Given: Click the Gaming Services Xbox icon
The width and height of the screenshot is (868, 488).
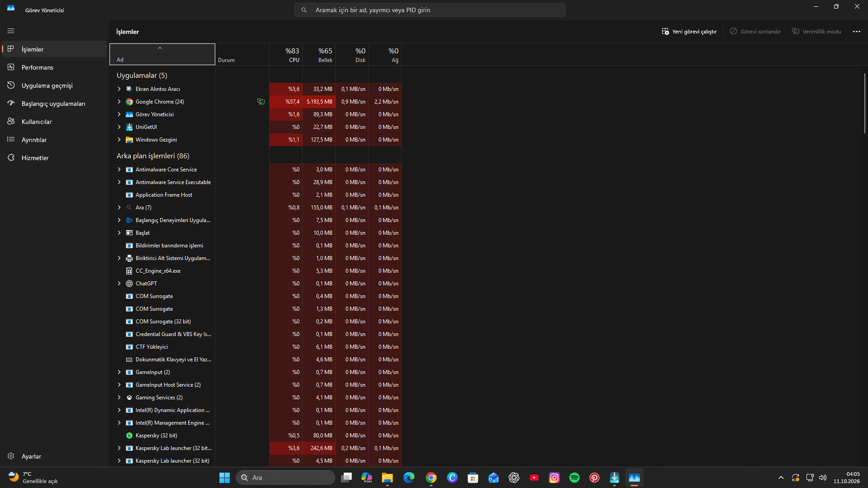Looking at the screenshot, I should pos(129,398).
